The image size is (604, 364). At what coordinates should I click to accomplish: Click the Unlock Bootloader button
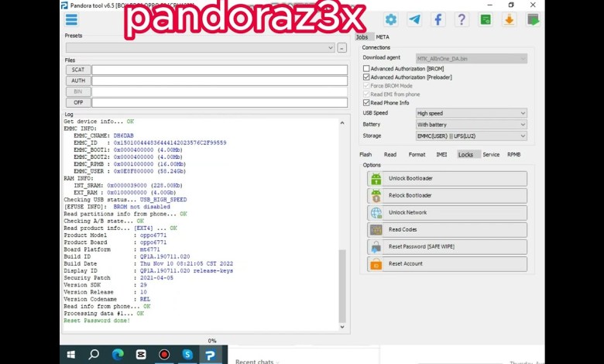pos(447,179)
